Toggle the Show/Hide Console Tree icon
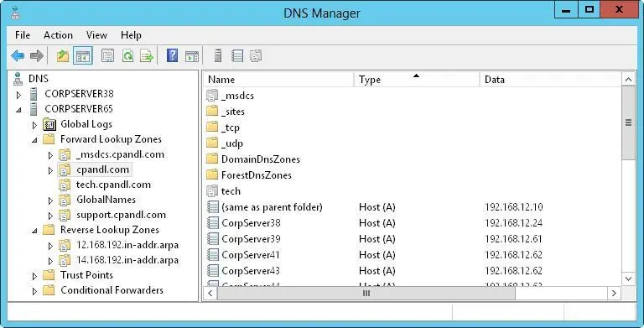This screenshot has width=644, height=328. point(83,55)
